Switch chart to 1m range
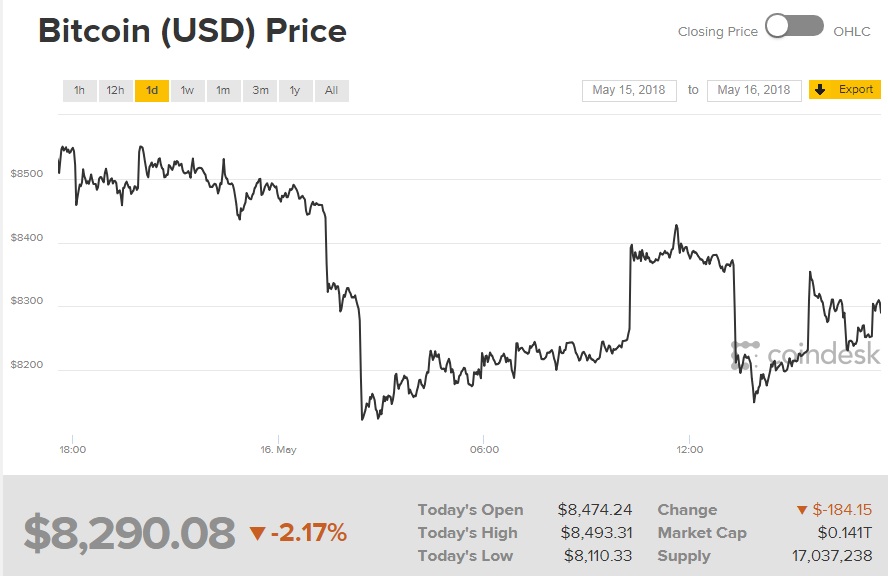The image size is (888, 576). coord(223,91)
